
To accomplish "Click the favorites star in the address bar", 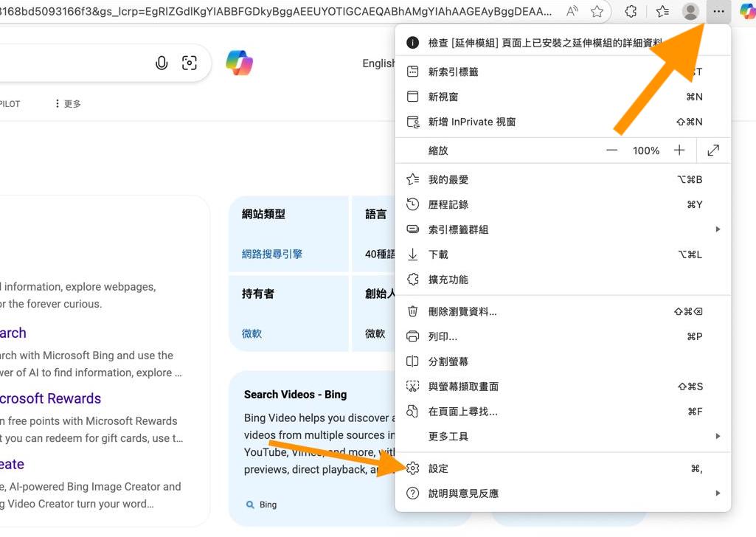I will [x=597, y=11].
